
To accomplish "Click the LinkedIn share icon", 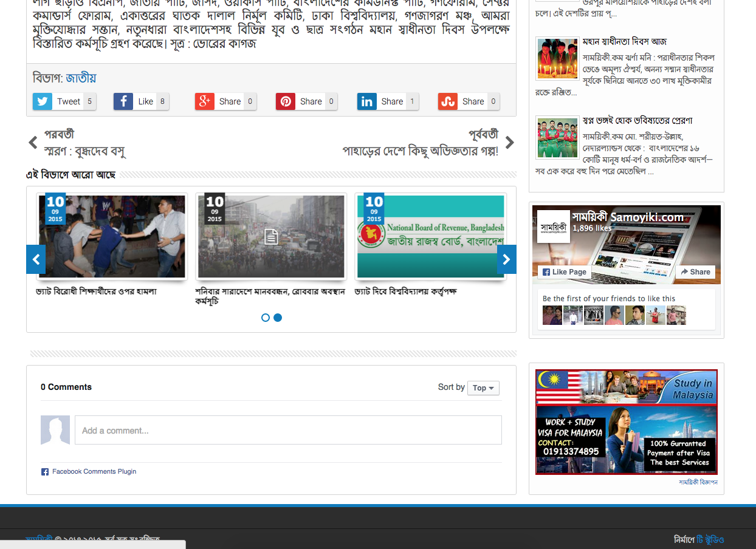I will tap(367, 101).
